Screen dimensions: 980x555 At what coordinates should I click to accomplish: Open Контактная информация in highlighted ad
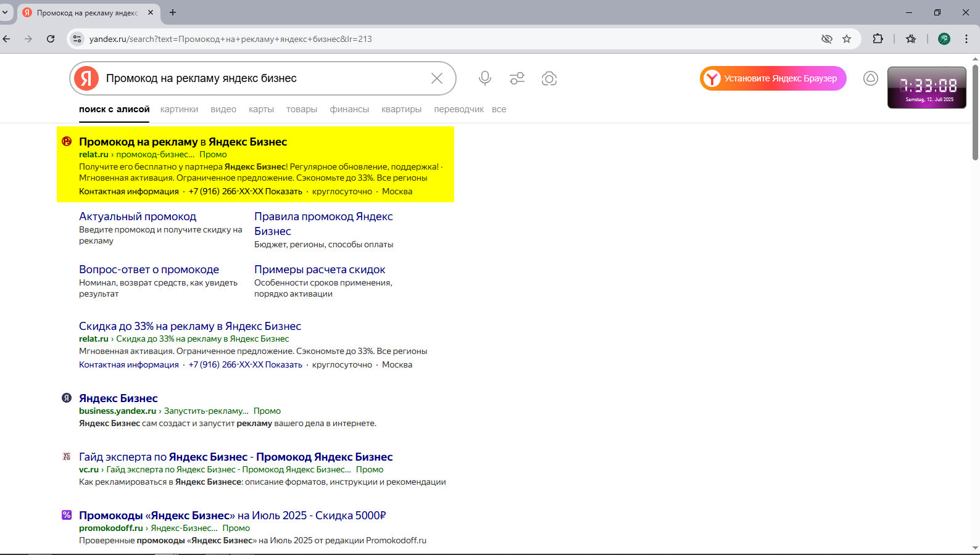click(x=129, y=191)
